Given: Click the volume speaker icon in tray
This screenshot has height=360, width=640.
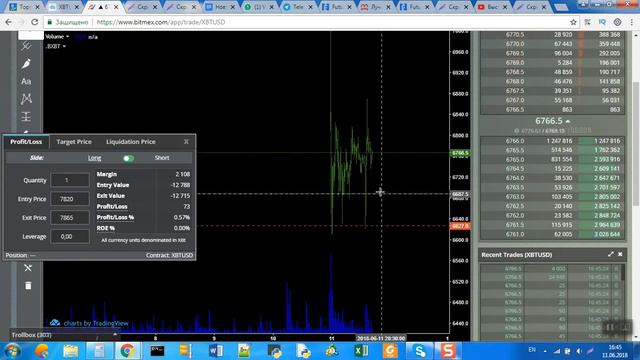Looking at the screenshot, I should 579,351.
